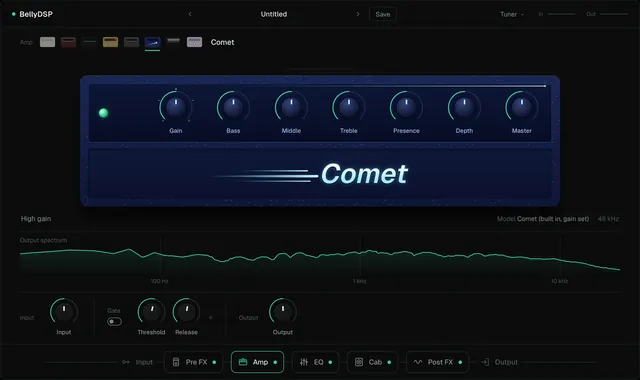Click the Pre FX pedal icon
This screenshot has height=380, width=640.
click(176, 362)
